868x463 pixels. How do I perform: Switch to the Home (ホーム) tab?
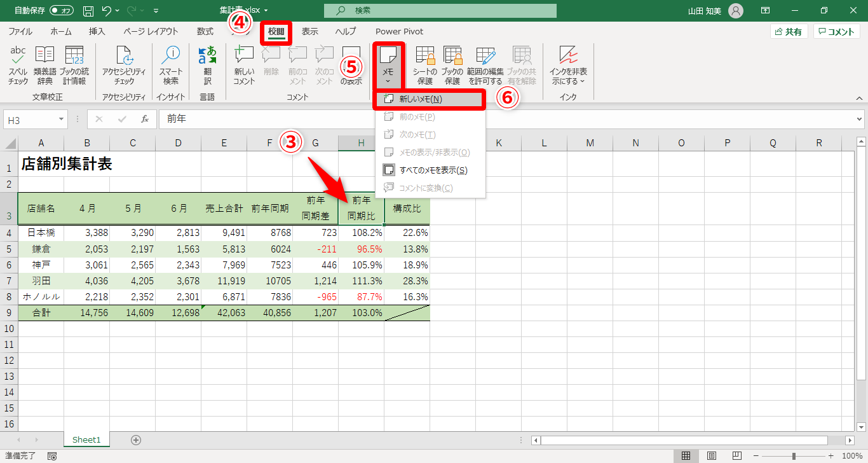(x=61, y=32)
